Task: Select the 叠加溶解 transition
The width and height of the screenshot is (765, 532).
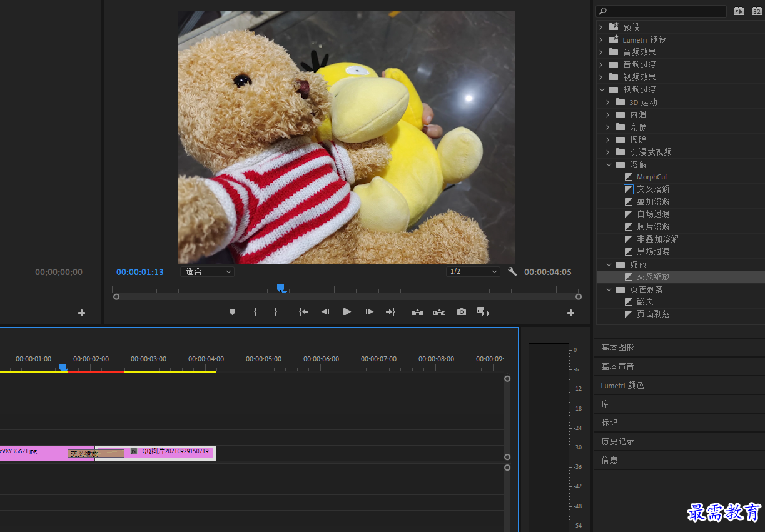Action: (653, 201)
